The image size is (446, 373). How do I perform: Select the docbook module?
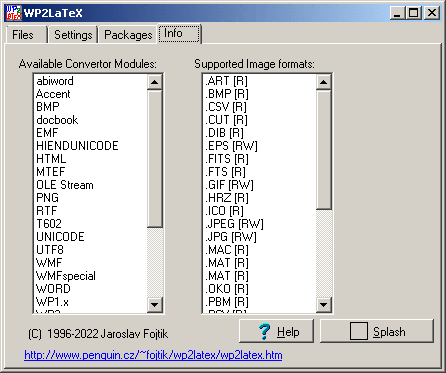click(x=91, y=120)
